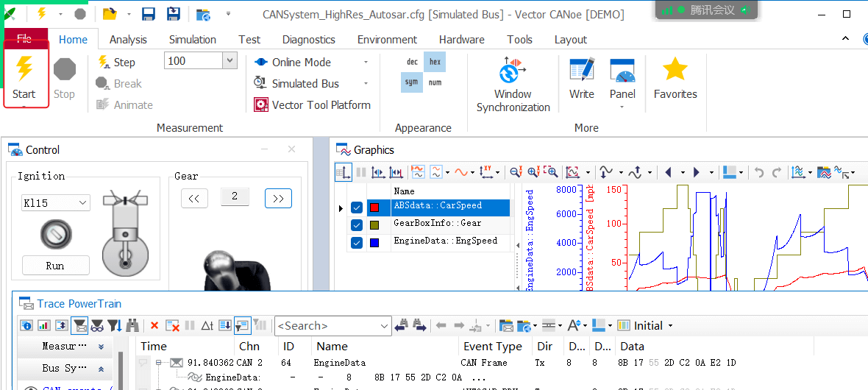Click the Tencent Meeting floating indicator
The image size is (868, 390).
click(705, 10)
